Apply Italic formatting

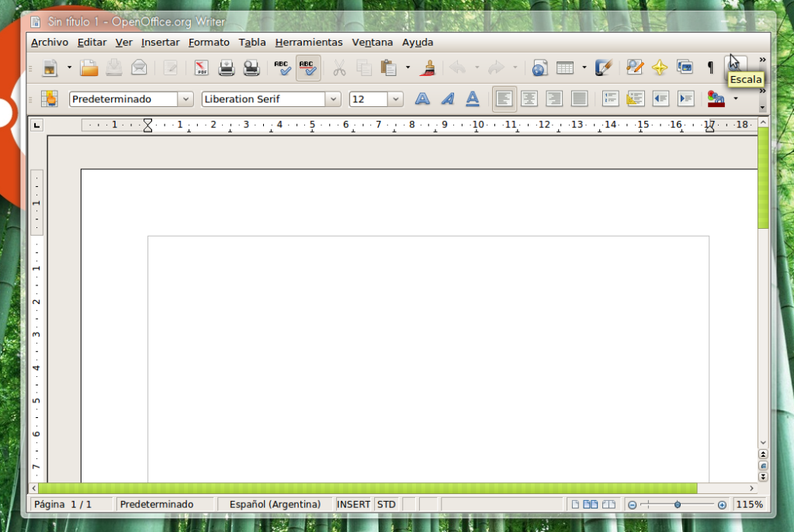point(447,98)
